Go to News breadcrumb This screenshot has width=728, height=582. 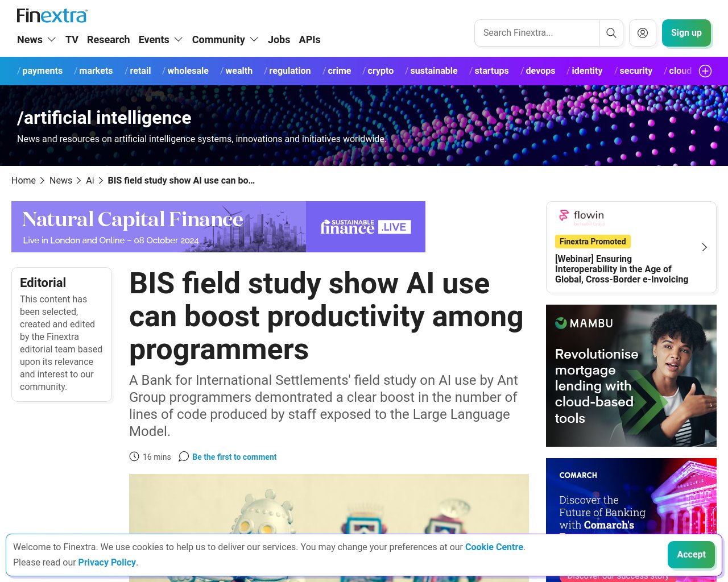(61, 181)
